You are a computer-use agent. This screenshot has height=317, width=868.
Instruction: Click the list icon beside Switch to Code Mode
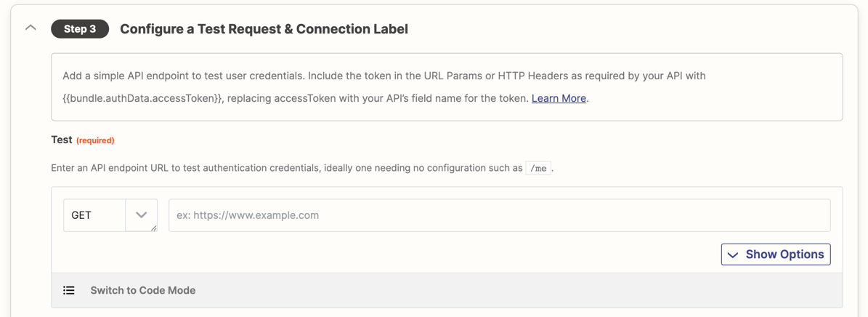click(x=69, y=290)
